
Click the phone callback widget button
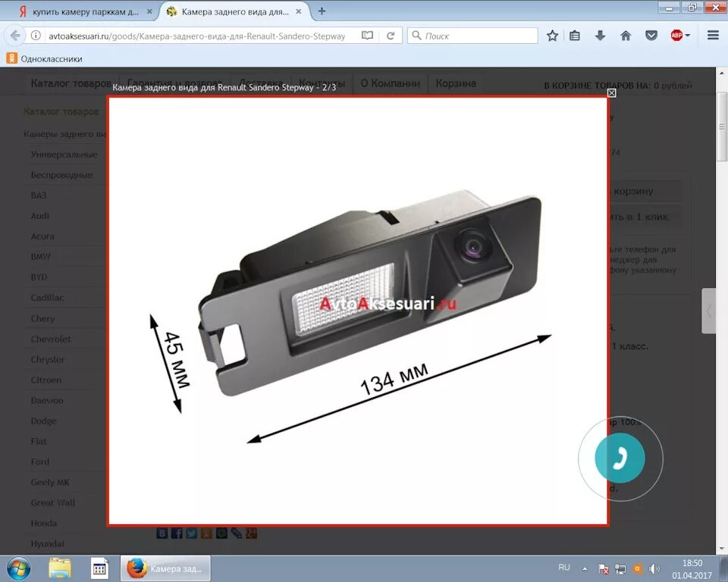(x=620, y=458)
